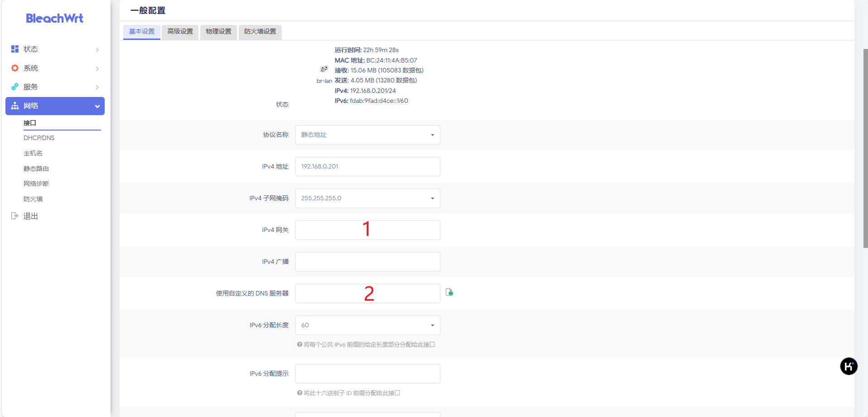Open Network Diagnostics (网络诊断) page
This screenshot has height=417, width=868.
[x=36, y=184]
